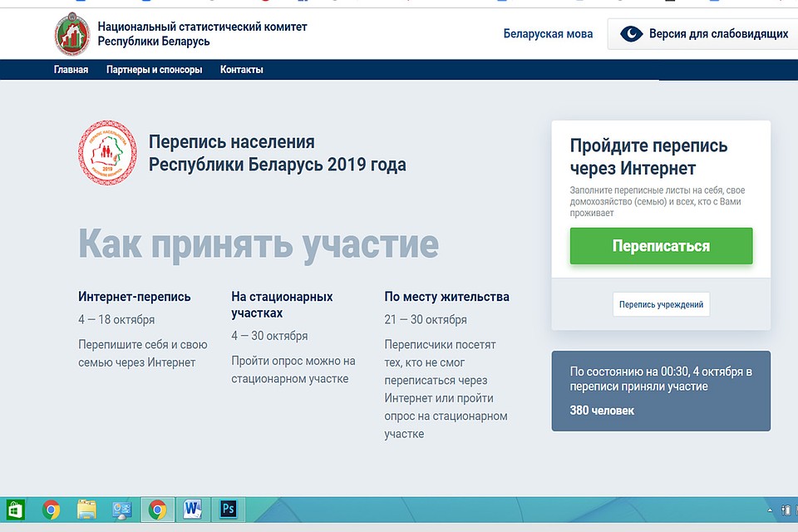Click the Пройдите перепись через Интернет heading

click(x=649, y=157)
